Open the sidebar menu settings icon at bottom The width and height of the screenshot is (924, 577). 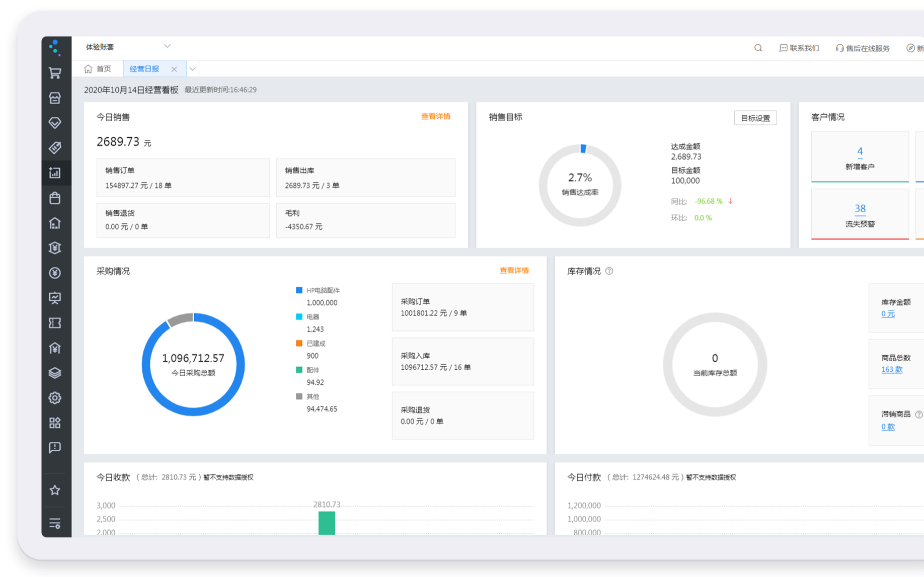(x=55, y=524)
